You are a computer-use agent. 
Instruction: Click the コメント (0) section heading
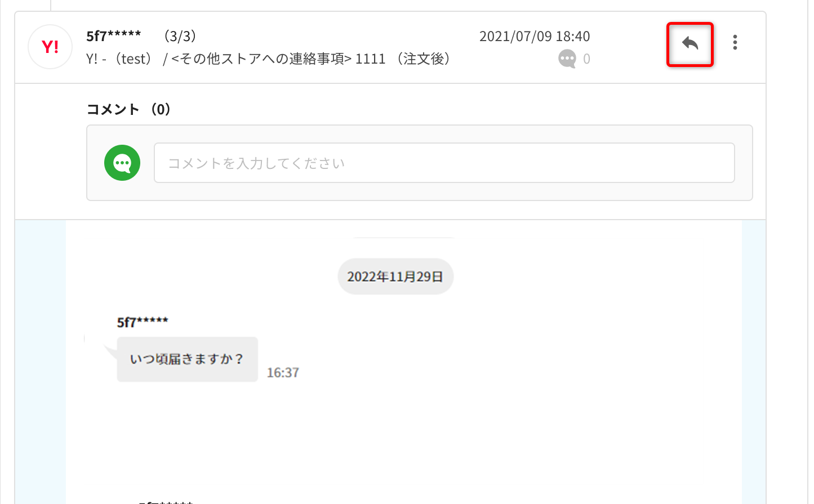pyautogui.click(x=129, y=109)
